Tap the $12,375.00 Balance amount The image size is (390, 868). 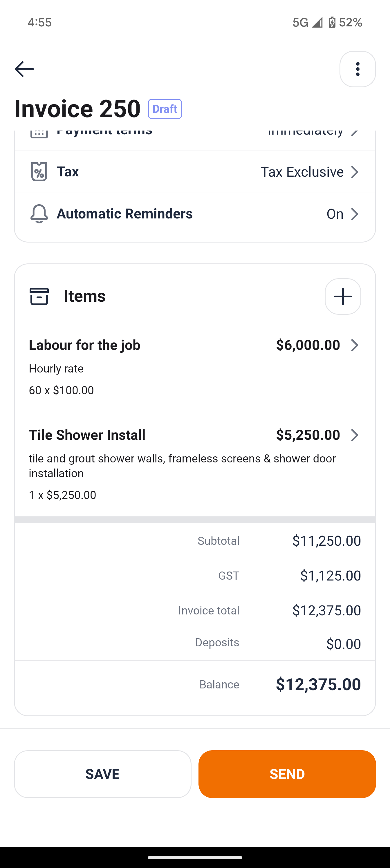pyautogui.click(x=318, y=684)
